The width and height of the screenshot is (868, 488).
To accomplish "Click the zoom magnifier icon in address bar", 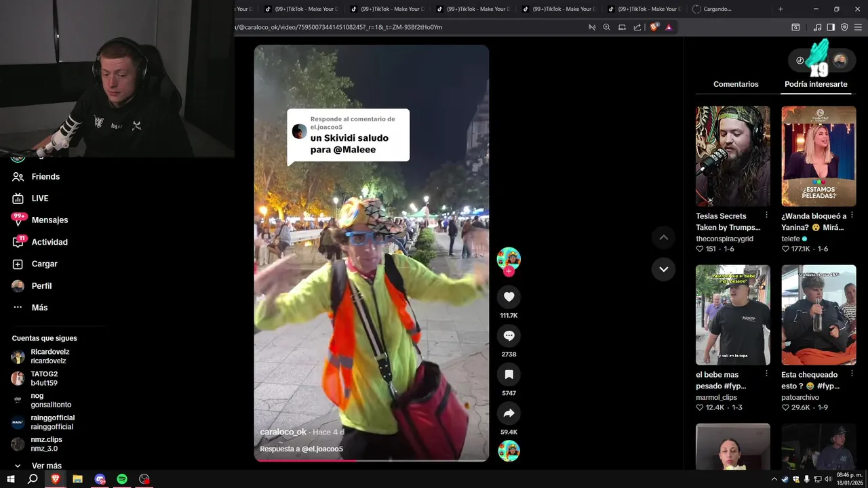I will pyautogui.click(x=607, y=27).
